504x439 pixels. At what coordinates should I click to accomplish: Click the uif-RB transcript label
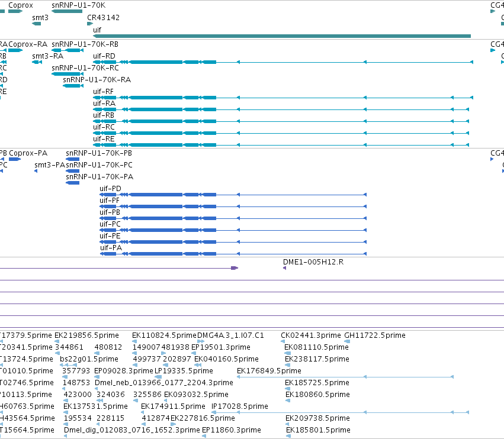click(x=104, y=115)
